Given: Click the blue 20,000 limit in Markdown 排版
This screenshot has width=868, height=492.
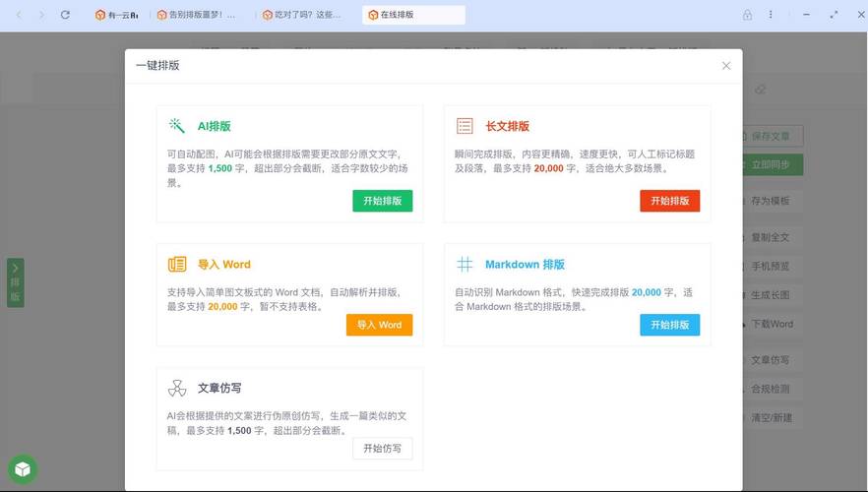Looking at the screenshot, I should [647, 292].
